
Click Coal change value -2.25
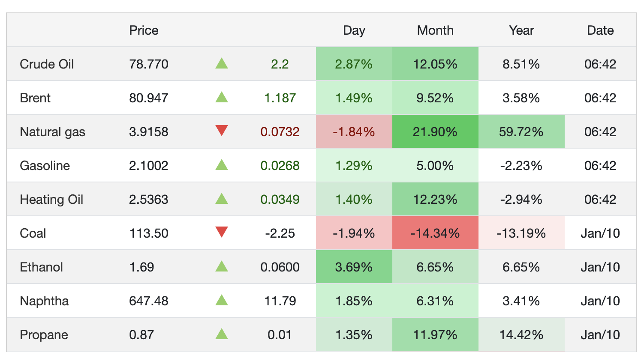280,233
